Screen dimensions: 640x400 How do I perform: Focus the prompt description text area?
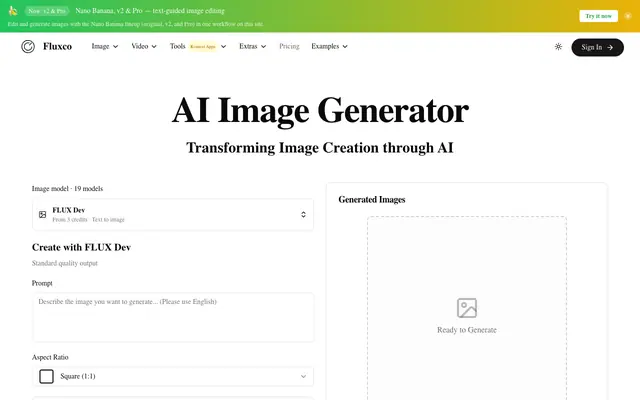(173, 317)
